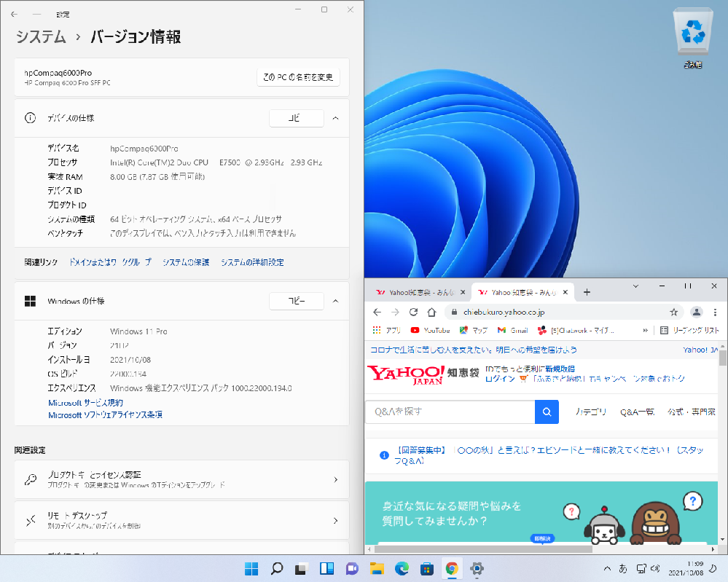Show more bookmarks with the overflow chevron

click(x=646, y=330)
